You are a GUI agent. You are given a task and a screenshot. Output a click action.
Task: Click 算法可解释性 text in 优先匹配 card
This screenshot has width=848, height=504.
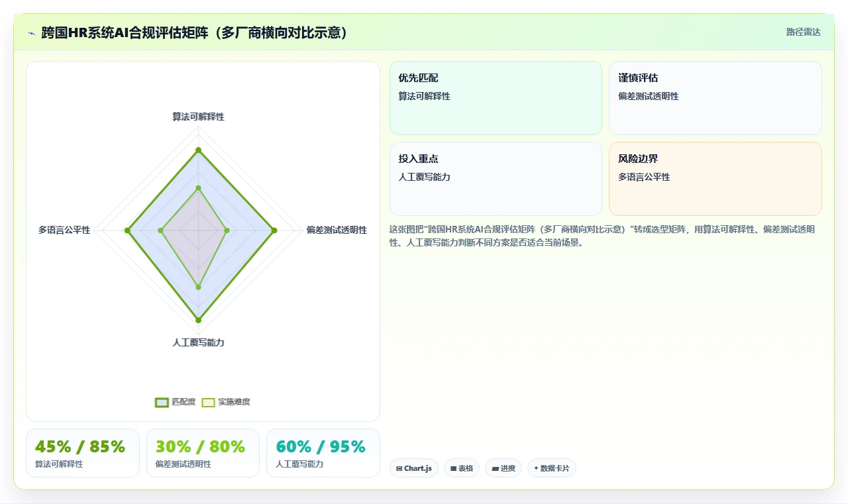click(424, 96)
